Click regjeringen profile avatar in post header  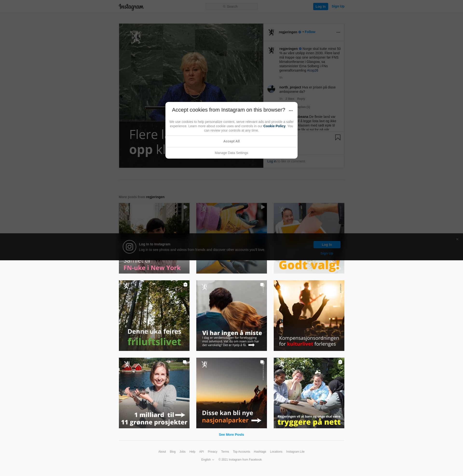click(x=271, y=32)
